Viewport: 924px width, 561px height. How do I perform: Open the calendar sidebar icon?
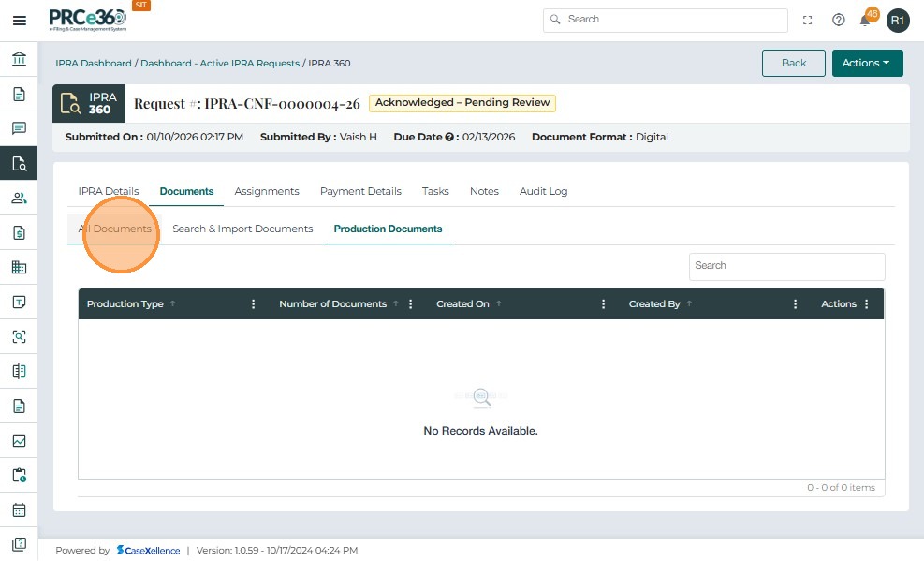[19, 509]
